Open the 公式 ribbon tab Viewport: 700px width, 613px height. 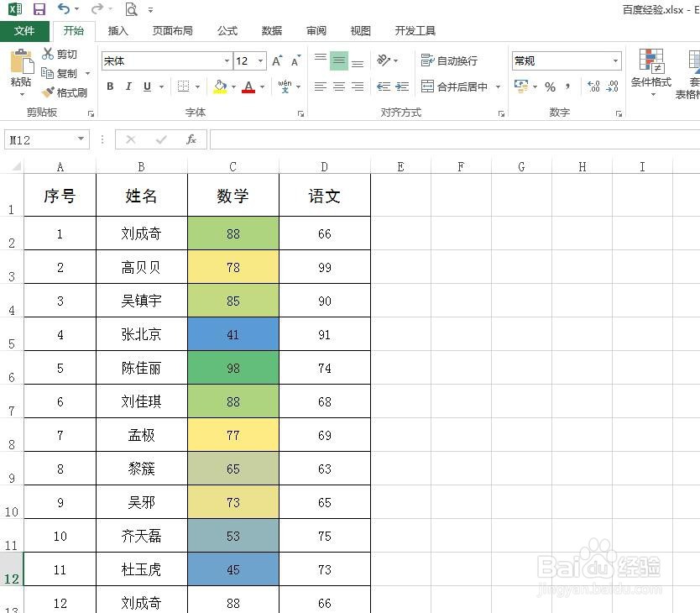[226, 30]
